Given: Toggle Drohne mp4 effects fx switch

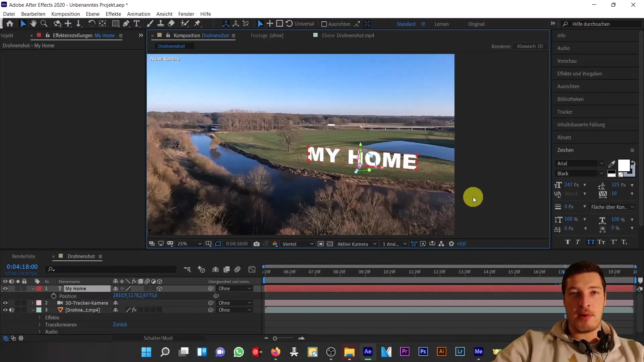Looking at the screenshot, I should click(x=134, y=310).
